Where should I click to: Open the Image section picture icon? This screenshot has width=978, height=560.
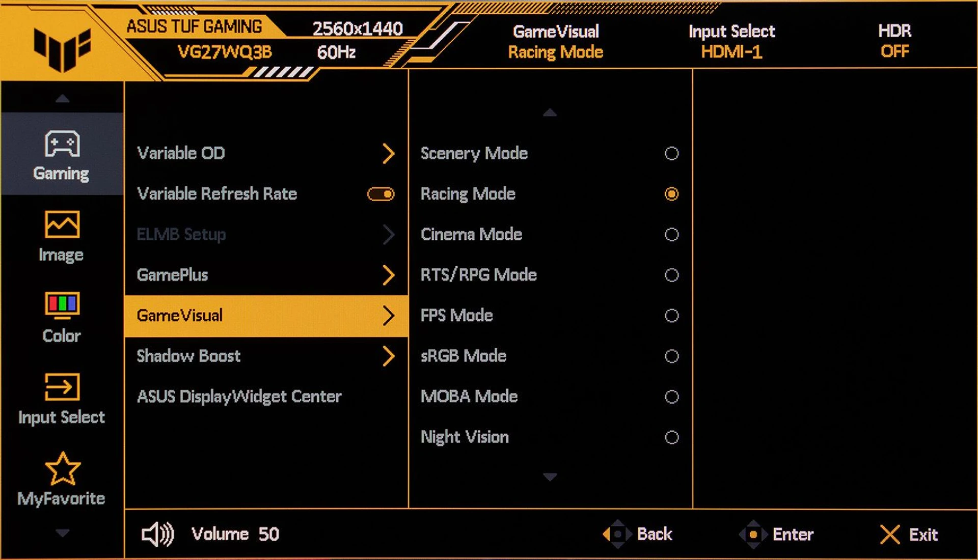coord(62,225)
